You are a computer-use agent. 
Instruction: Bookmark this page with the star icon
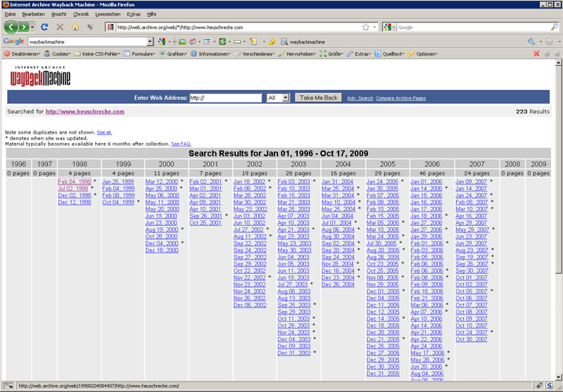(365, 27)
